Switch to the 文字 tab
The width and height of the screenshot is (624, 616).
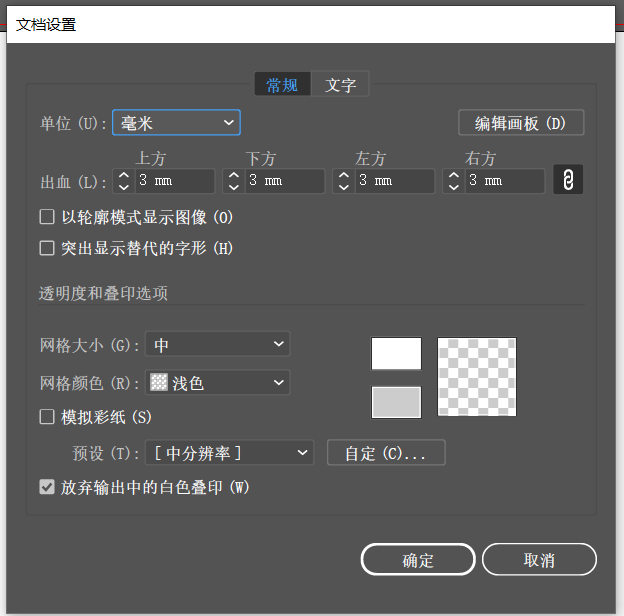341,85
